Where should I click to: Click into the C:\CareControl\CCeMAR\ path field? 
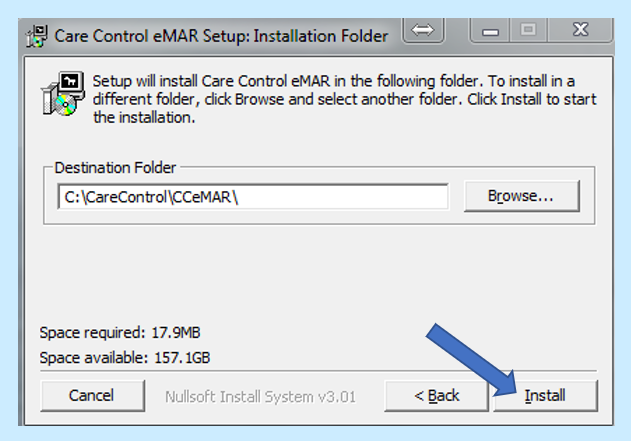[253, 197]
